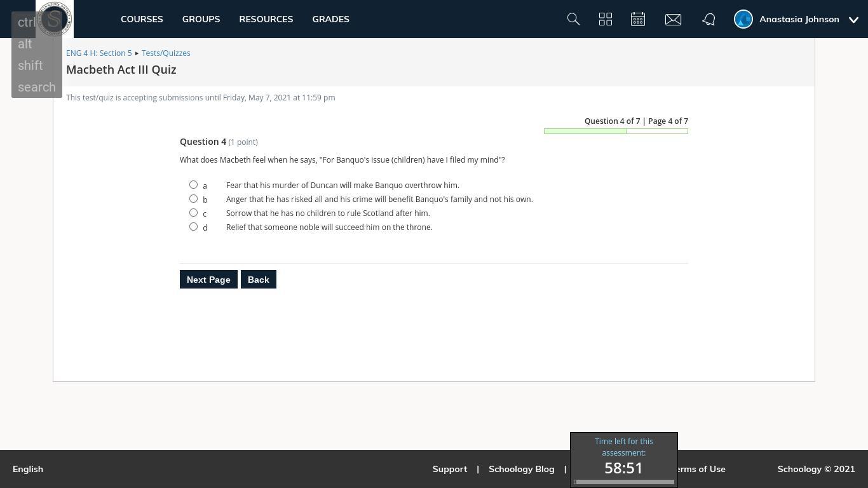Click the Macbeth Act III Quiz title
Image resolution: width=868 pixels, height=488 pixels.
coord(121,70)
